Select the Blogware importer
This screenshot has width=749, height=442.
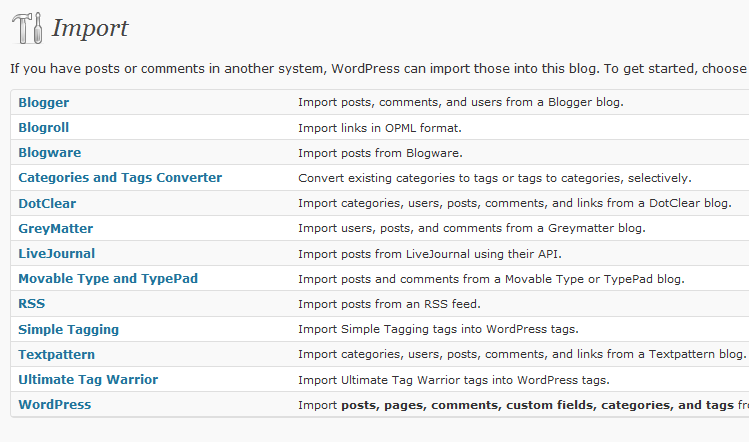(x=50, y=152)
